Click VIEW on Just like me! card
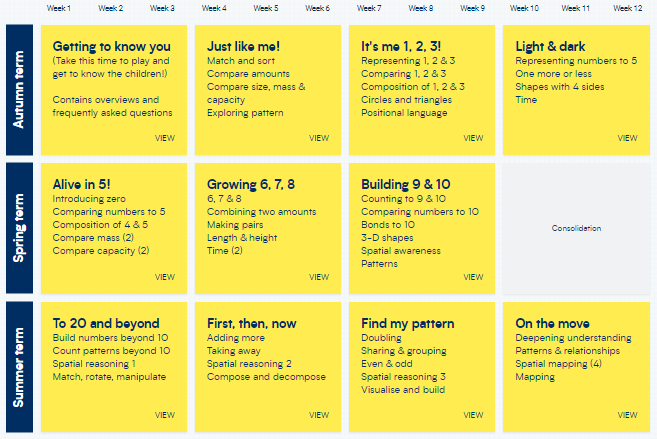 click(x=319, y=138)
